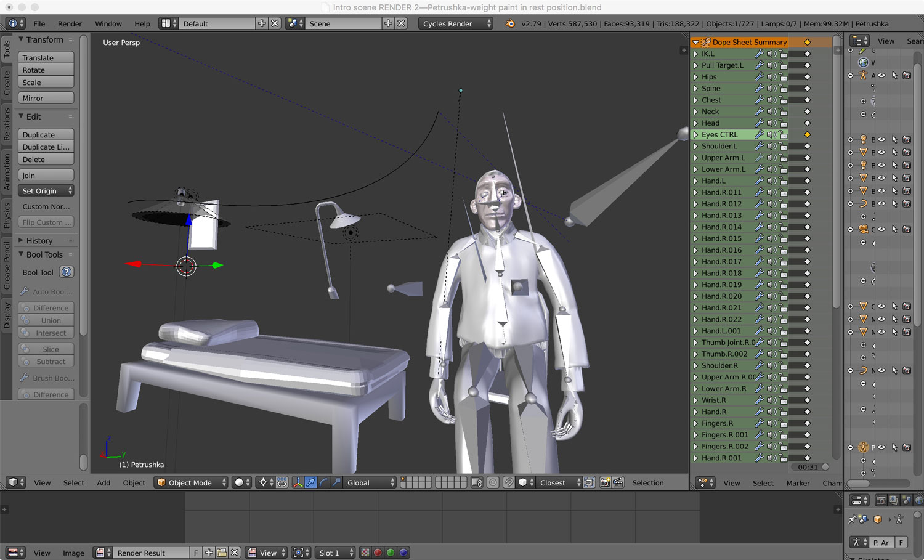Click the red channel display icon in image editor

coord(378,553)
